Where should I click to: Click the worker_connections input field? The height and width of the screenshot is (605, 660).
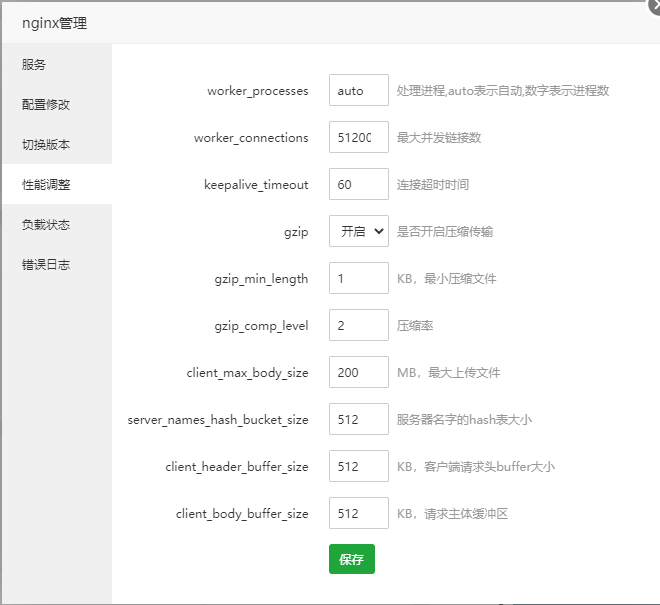pos(359,137)
